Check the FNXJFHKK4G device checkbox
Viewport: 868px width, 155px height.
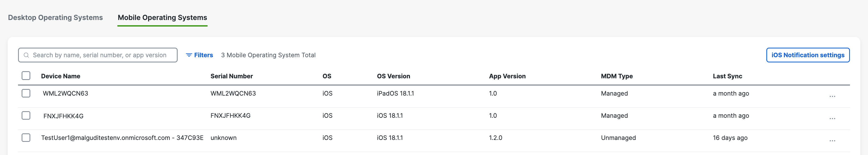tap(26, 116)
